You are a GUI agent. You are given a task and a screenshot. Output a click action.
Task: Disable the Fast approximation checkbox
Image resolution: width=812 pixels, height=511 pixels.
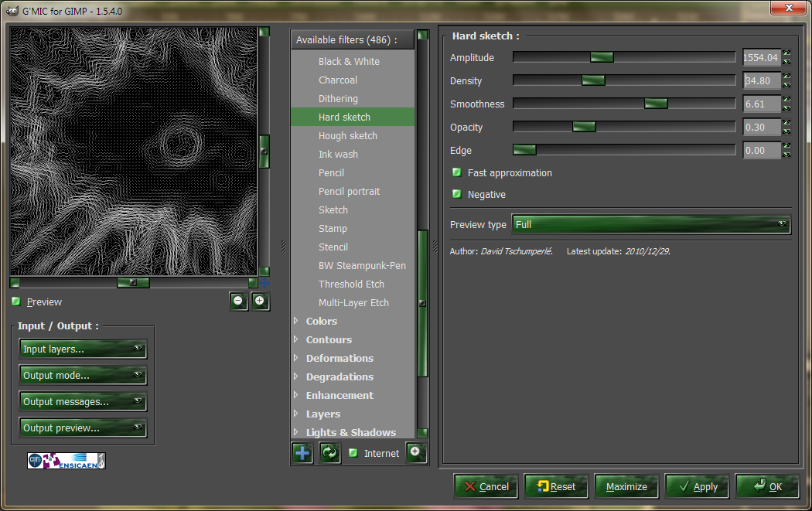[x=457, y=172]
